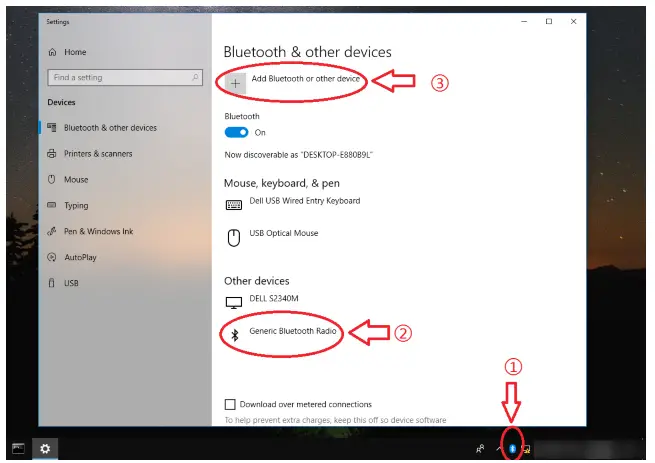Image resolution: width=655 pixels, height=463 pixels.
Task: Click the Settings gear in the taskbar
Action: (x=45, y=449)
